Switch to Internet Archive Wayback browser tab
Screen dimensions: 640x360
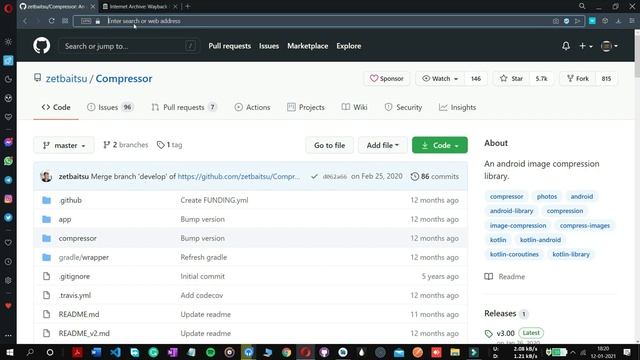click(x=138, y=6)
